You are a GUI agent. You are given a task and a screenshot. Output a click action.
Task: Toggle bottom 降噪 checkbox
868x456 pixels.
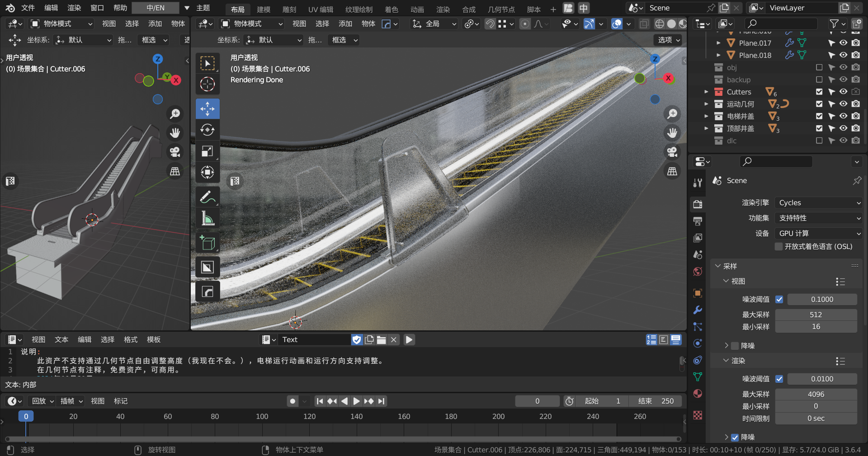pos(735,437)
